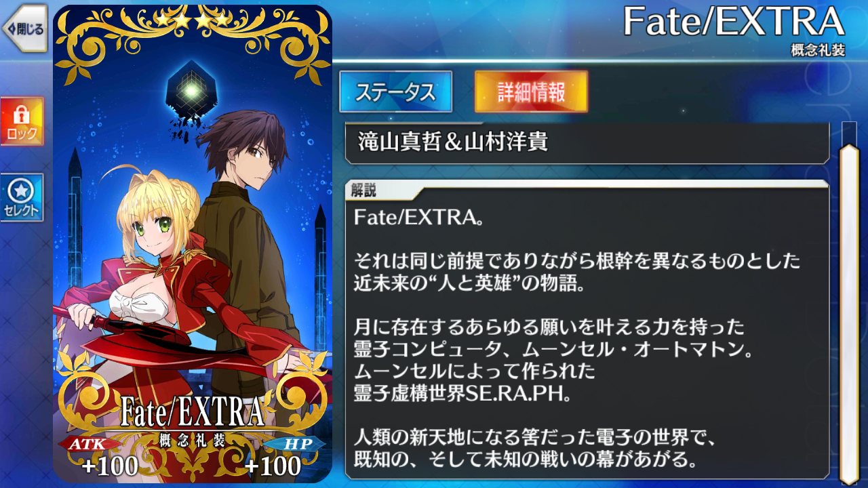Image resolution: width=868 pixels, height=488 pixels.
Task: Tap the ATK +100 stat badge
Action: (102, 455)
